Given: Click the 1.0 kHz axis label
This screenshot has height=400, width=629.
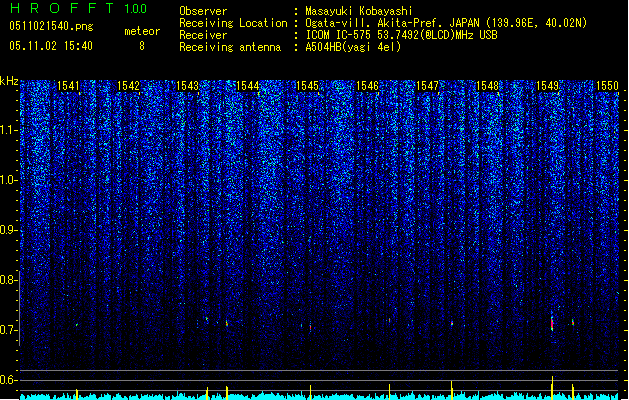Looking at the screenshot, I should click(9, 180).
